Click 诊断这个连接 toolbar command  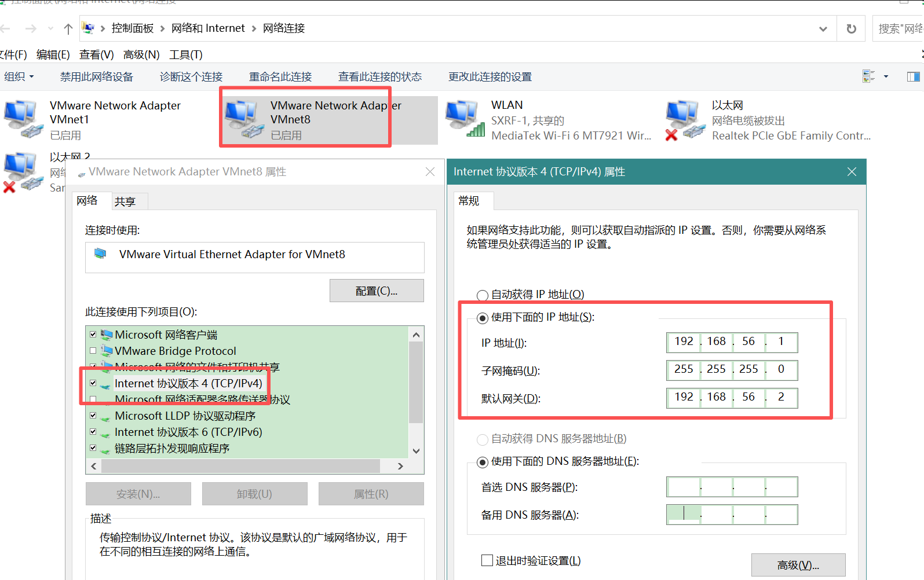[191, 76]
